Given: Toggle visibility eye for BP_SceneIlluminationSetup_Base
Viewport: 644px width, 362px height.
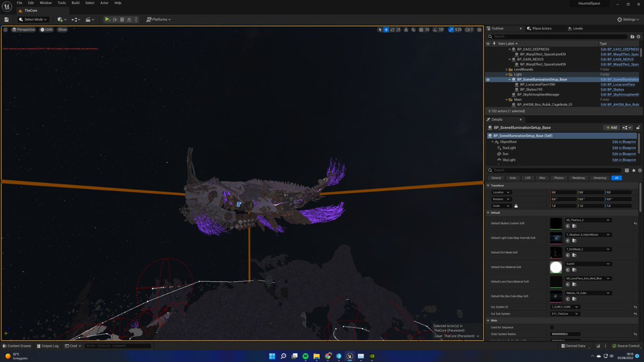Looking at the screenshot, I should (488, 79).
